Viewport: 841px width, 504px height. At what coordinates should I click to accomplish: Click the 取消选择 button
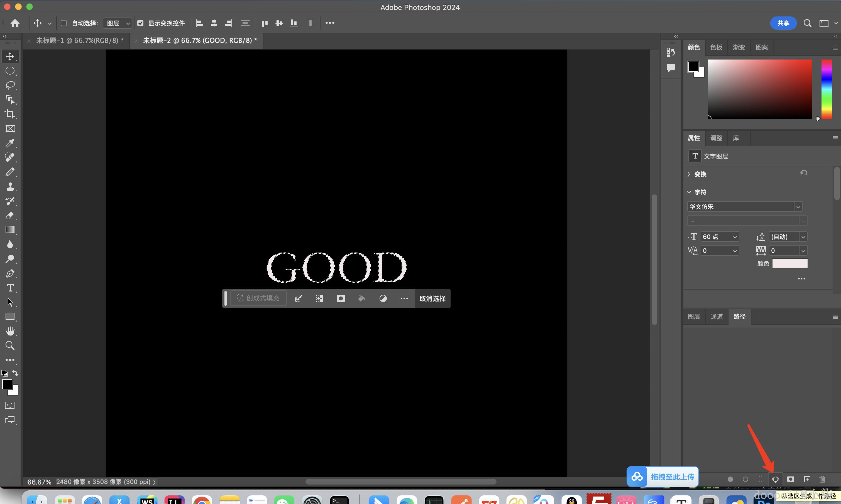point(432,298)
